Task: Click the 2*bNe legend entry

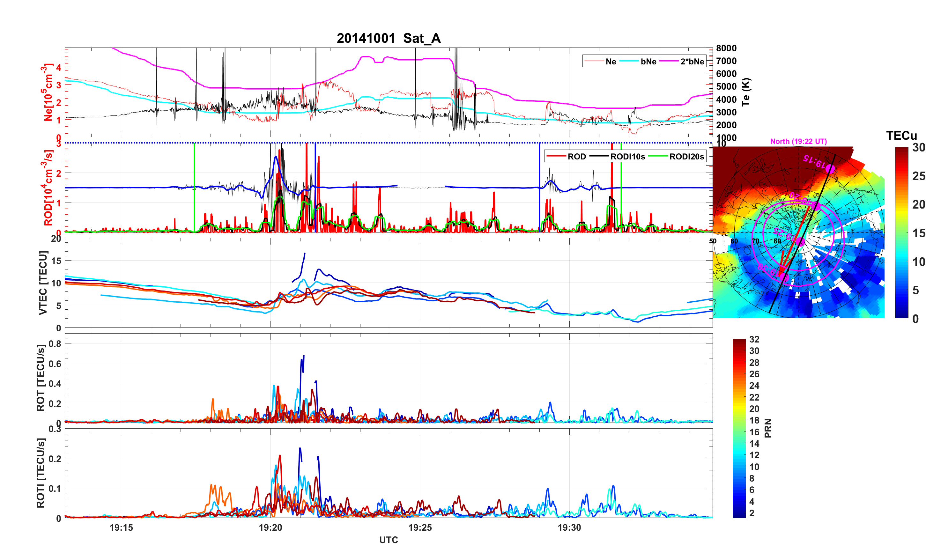Action: (x=692, y=62)
